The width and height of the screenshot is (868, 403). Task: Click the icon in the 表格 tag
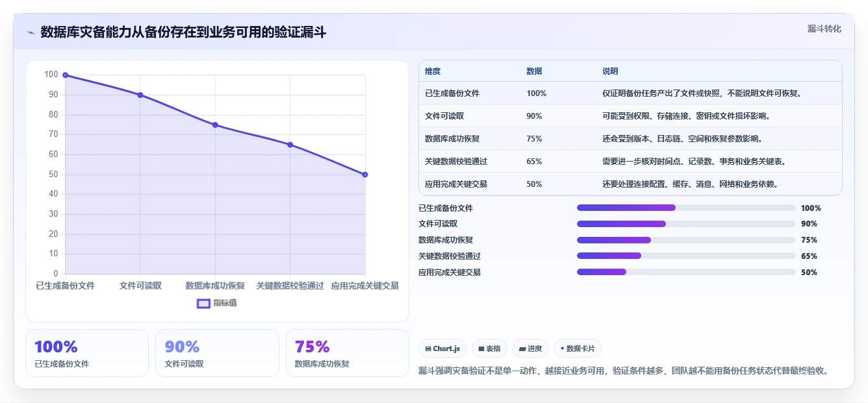[481, 349]
